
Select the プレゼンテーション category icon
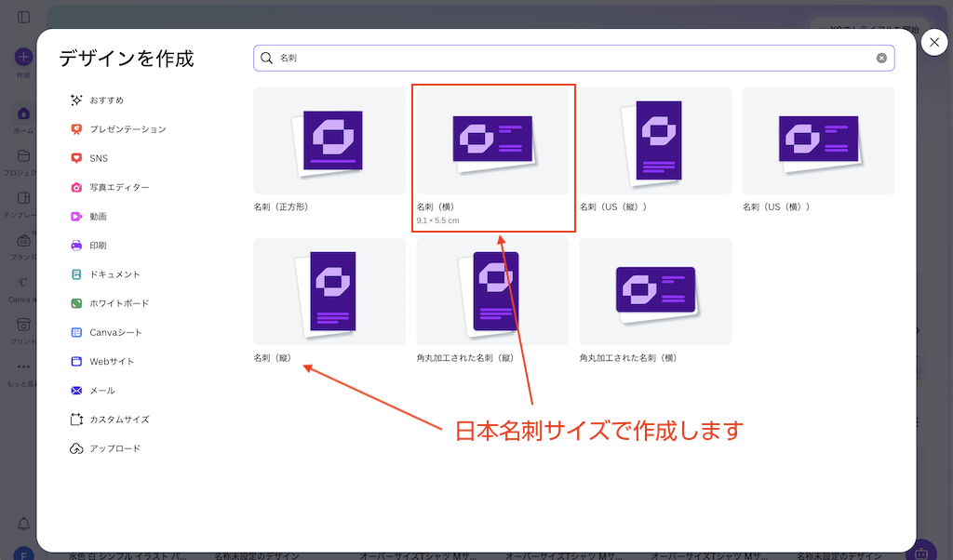[x=76, y=129]
